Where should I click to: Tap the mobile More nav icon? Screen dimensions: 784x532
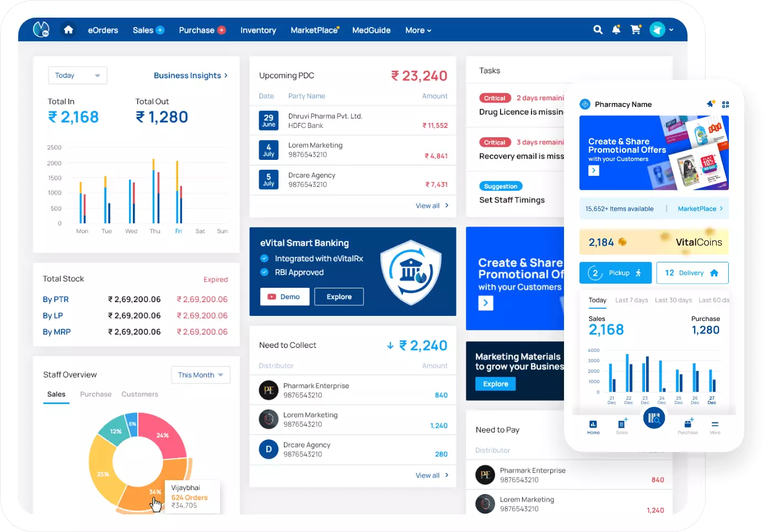715,427
